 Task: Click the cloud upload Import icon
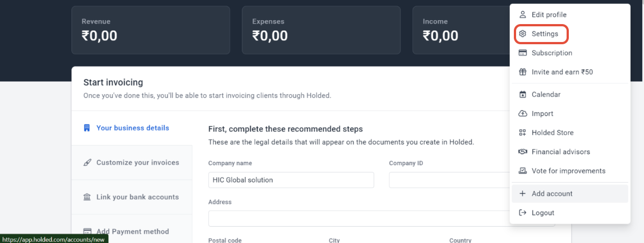[523, 114]
